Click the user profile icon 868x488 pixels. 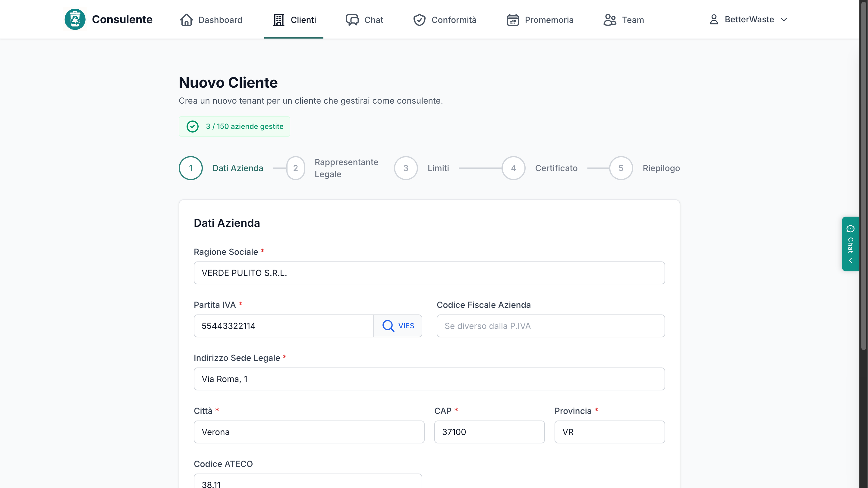(714, 20)
